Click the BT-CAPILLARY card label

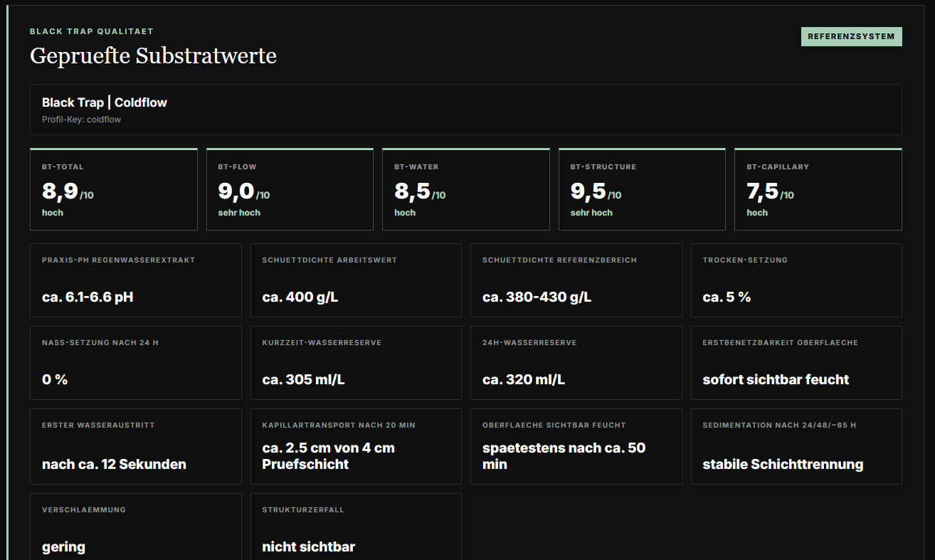(778, 167)
